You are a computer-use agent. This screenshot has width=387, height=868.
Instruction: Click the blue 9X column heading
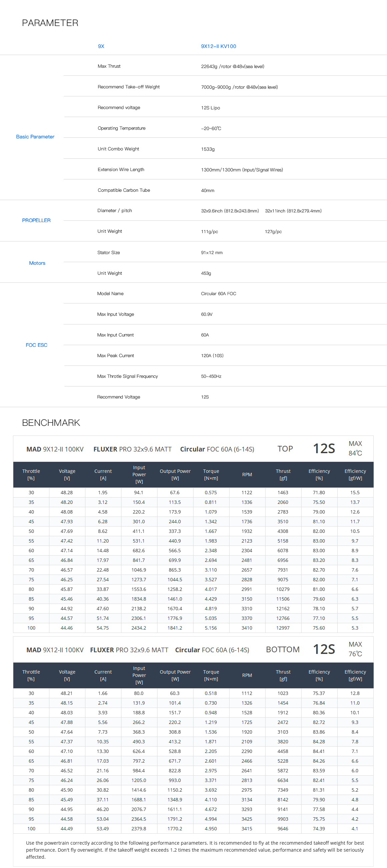point(101,46)
